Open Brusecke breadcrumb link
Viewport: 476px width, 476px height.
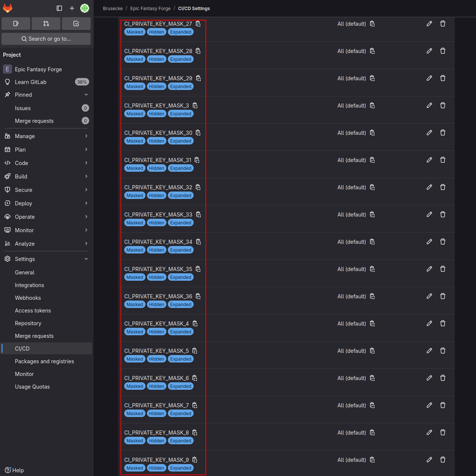pyautogui.click(x=113, y=9)
